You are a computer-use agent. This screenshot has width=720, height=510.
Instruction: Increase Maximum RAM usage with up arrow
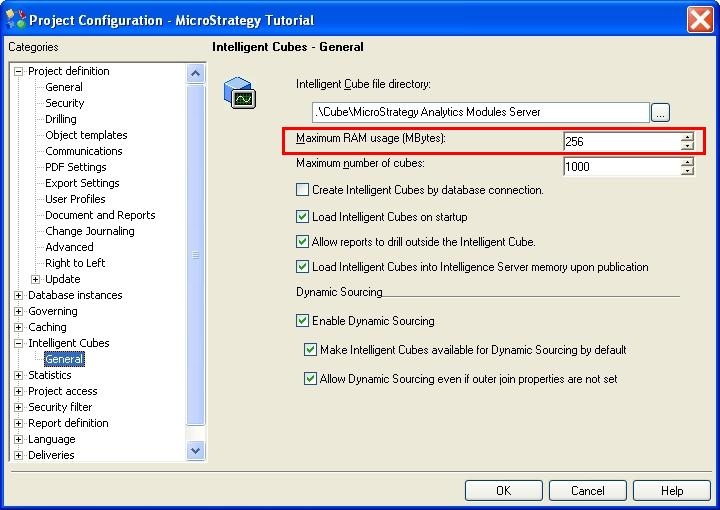point(687,137)
